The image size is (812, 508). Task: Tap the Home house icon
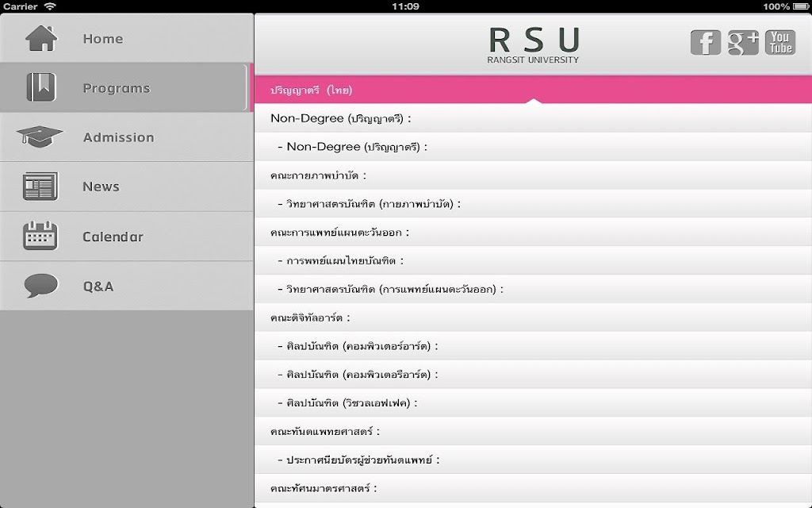coord(41,38)
